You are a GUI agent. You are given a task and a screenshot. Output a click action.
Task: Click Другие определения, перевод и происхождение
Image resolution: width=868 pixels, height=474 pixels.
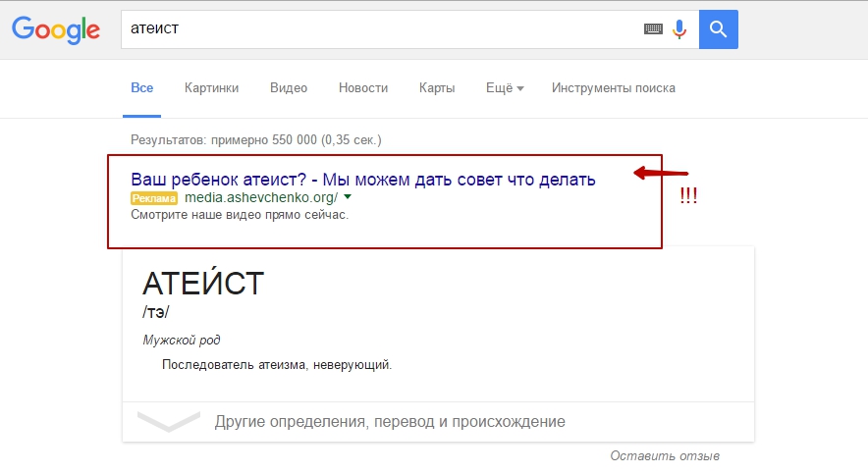click(390, 421)
